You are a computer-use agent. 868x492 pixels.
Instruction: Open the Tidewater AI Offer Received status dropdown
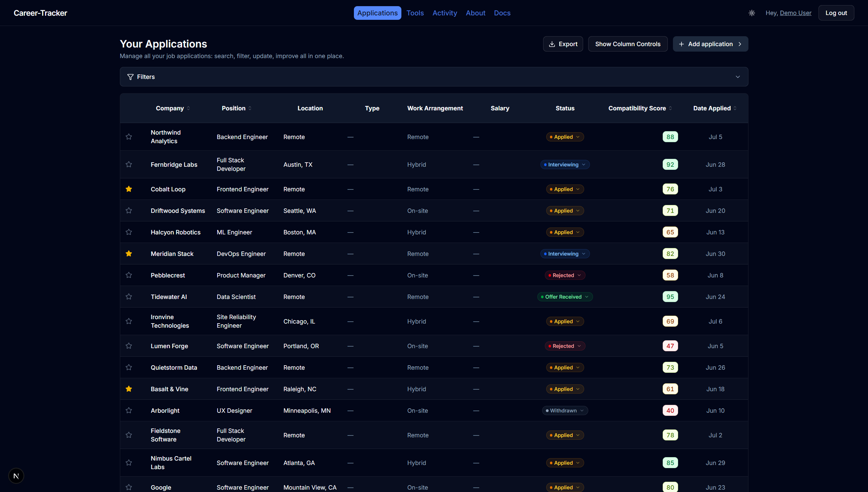565,297
